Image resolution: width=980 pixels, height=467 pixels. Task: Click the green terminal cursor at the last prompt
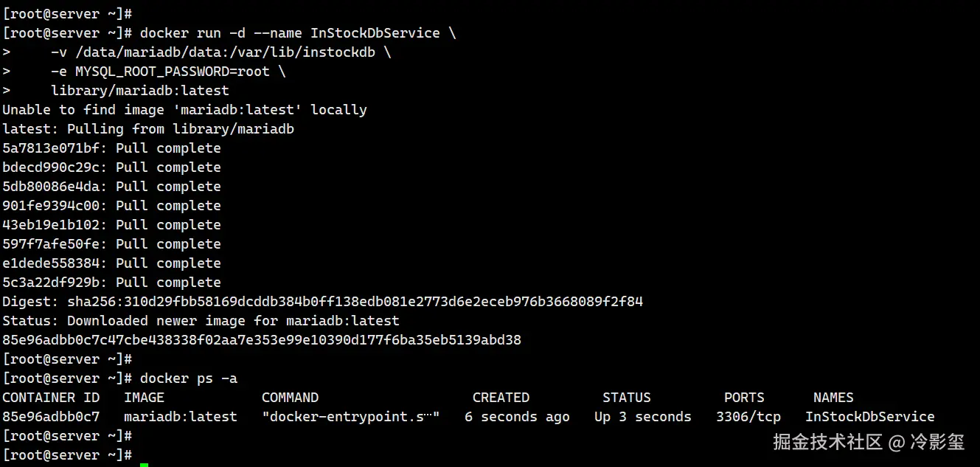(x=144, y=464)
